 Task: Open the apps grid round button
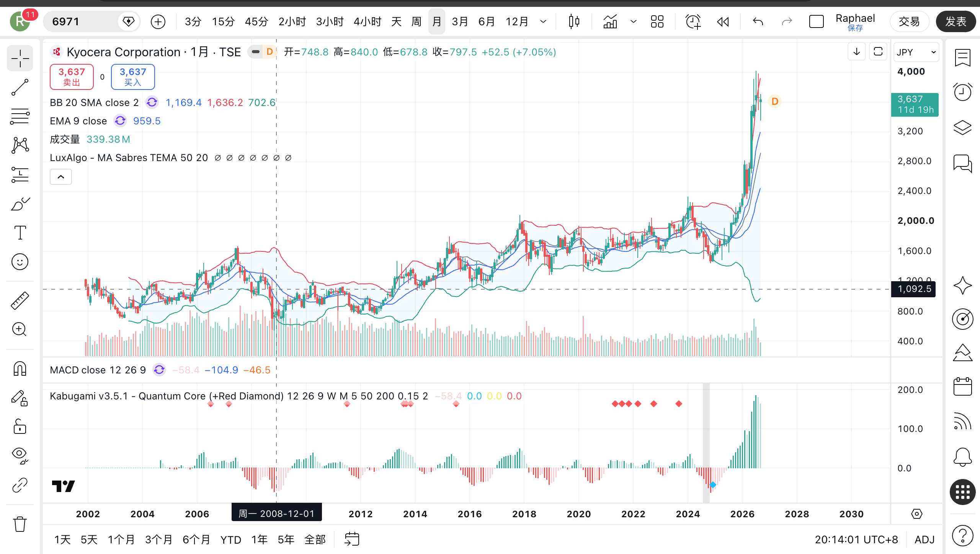coord(962,492)
